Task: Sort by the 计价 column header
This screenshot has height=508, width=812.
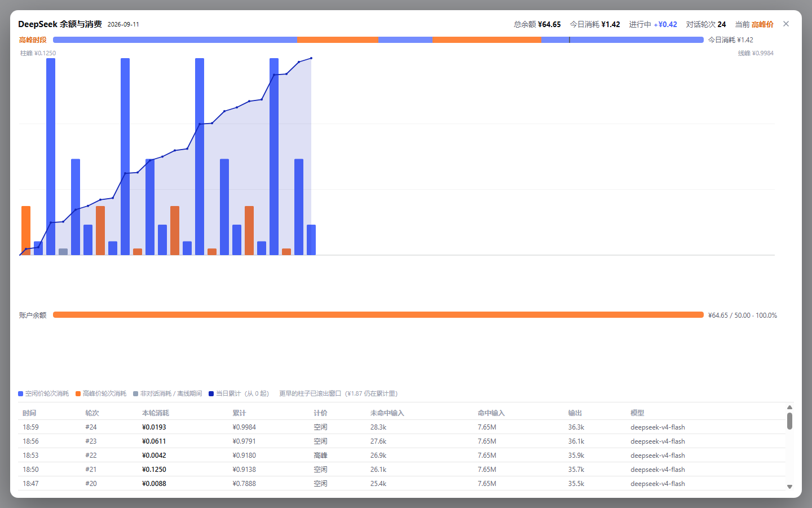Action: [x=320, y=413]
